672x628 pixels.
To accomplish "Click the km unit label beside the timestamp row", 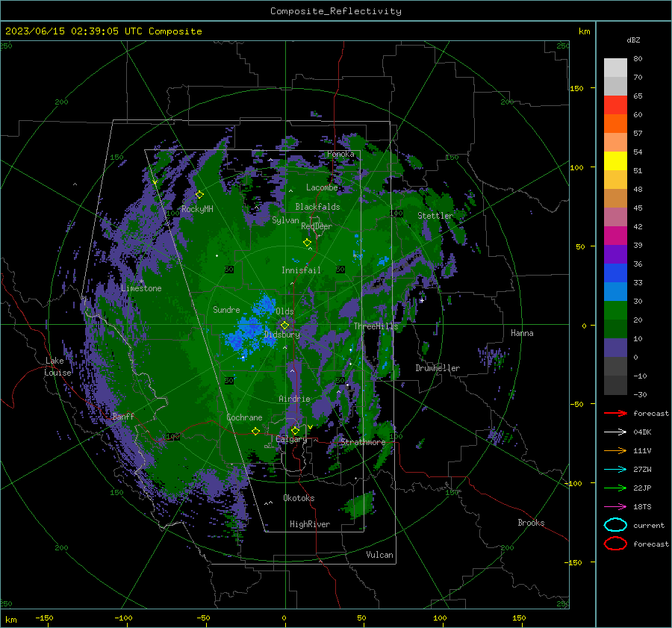I will coord(584,31).
